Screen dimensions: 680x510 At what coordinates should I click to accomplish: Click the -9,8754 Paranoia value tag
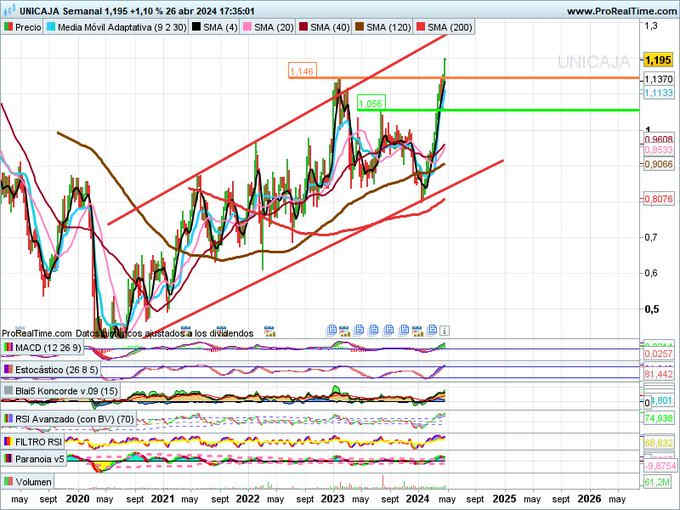(659, 466)
